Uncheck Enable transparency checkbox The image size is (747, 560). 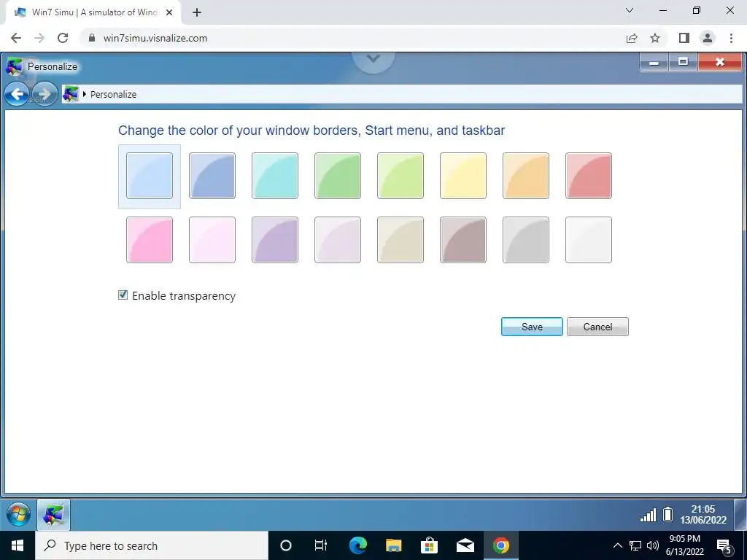(x=123, y=295)
